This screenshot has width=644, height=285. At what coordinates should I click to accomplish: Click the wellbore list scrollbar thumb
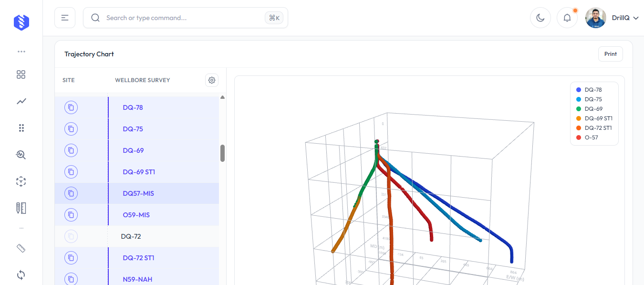(x=222, y=153)
